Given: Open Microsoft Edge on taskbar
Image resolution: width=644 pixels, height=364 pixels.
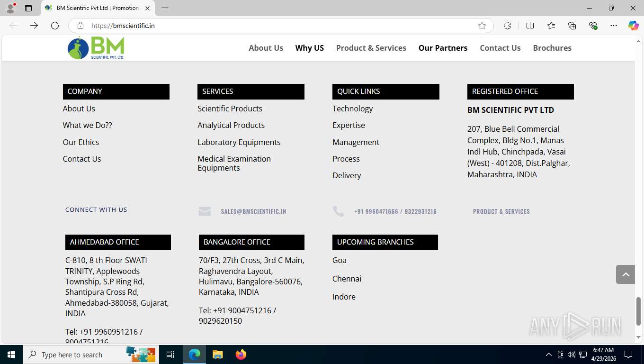Looking at the screenshot, I should tap(195, 355).
